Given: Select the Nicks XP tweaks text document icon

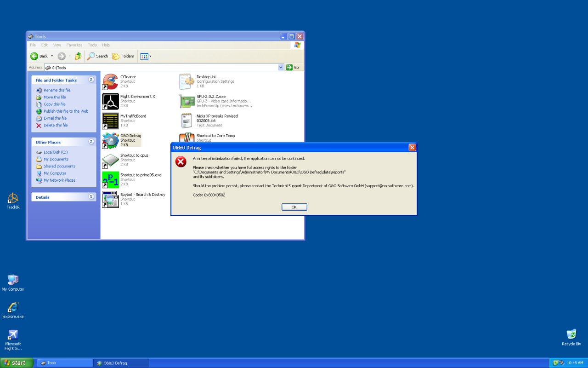Looking at the screenshot, I should point(187,121).
